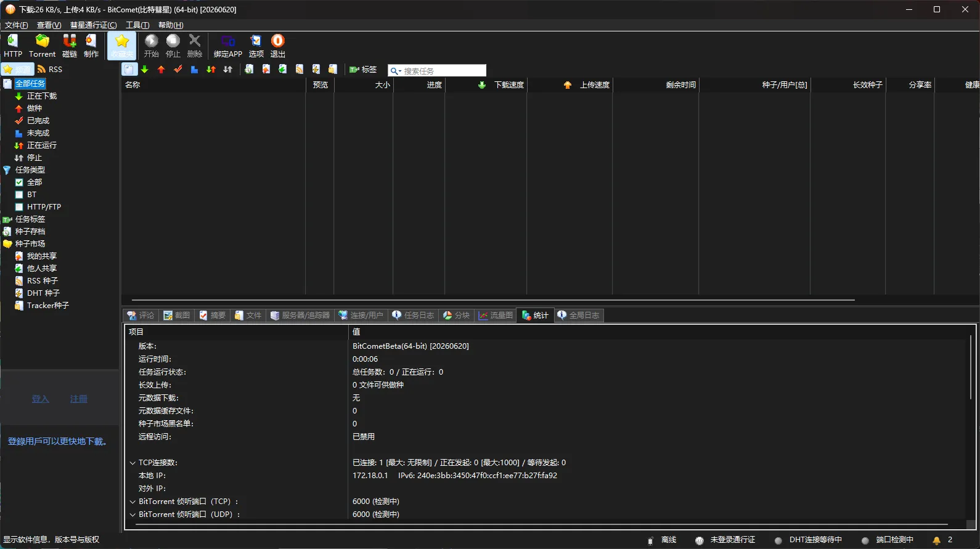Open the 工具(T) menu
980x549 pixels.
[x=137, y=25]
